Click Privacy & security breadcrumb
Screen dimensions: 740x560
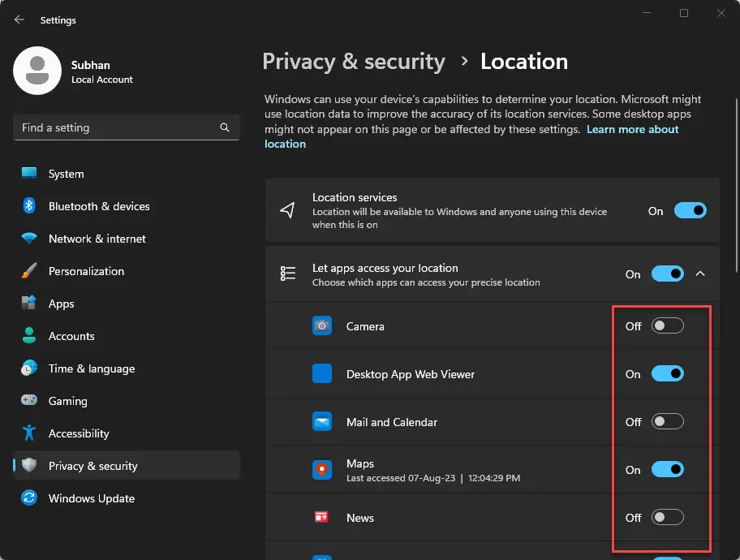pos(354,62)
